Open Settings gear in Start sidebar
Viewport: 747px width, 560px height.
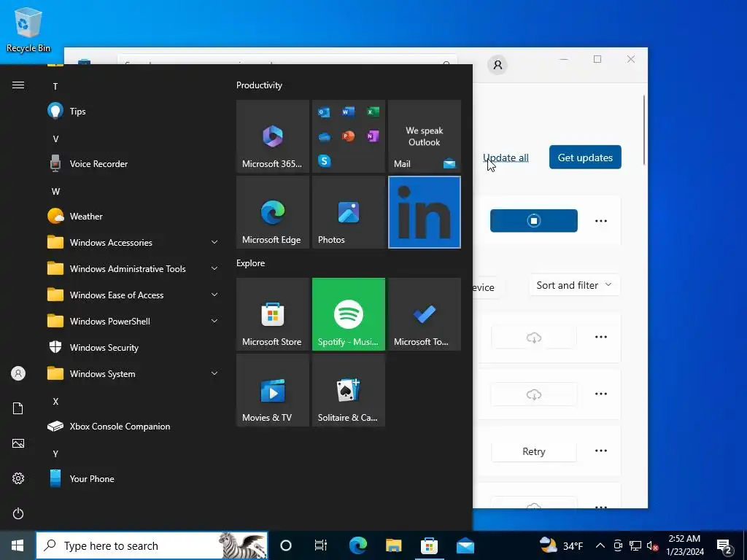pos(18,478)
